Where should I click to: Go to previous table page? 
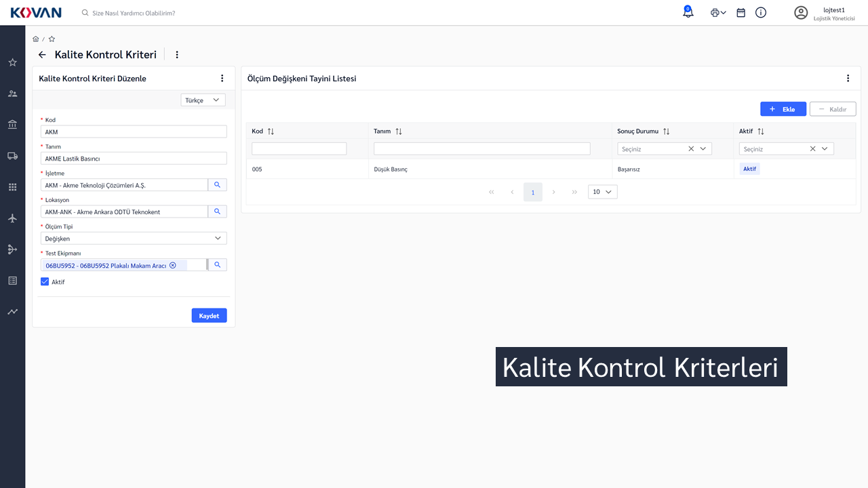pos(512,192)
